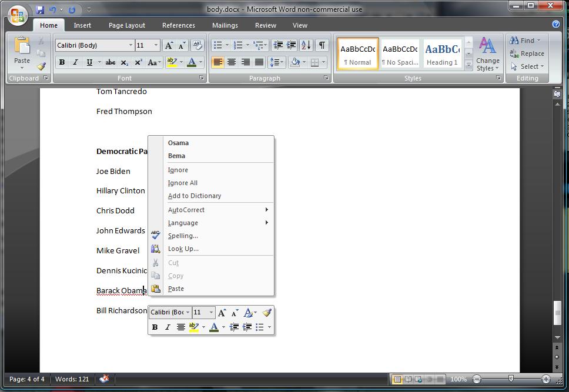Screen dimensions: 569x392
Task: Zoom in with the plus button
Action: (x=545, y=379)
